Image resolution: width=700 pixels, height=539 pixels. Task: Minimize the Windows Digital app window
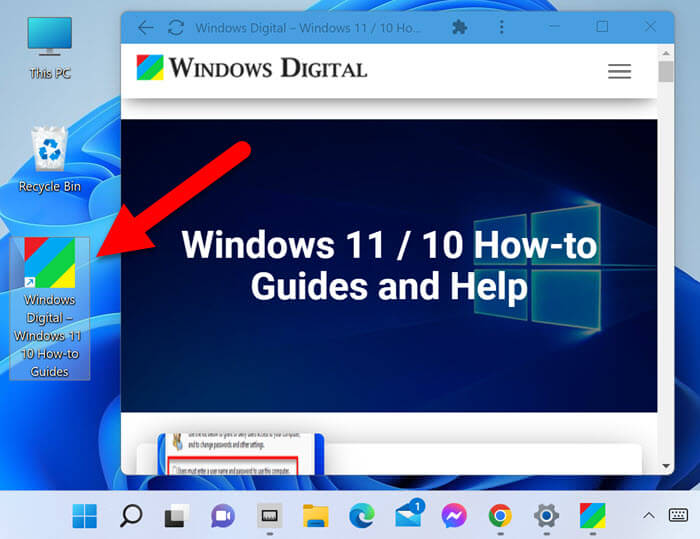(x=554, y=27)
